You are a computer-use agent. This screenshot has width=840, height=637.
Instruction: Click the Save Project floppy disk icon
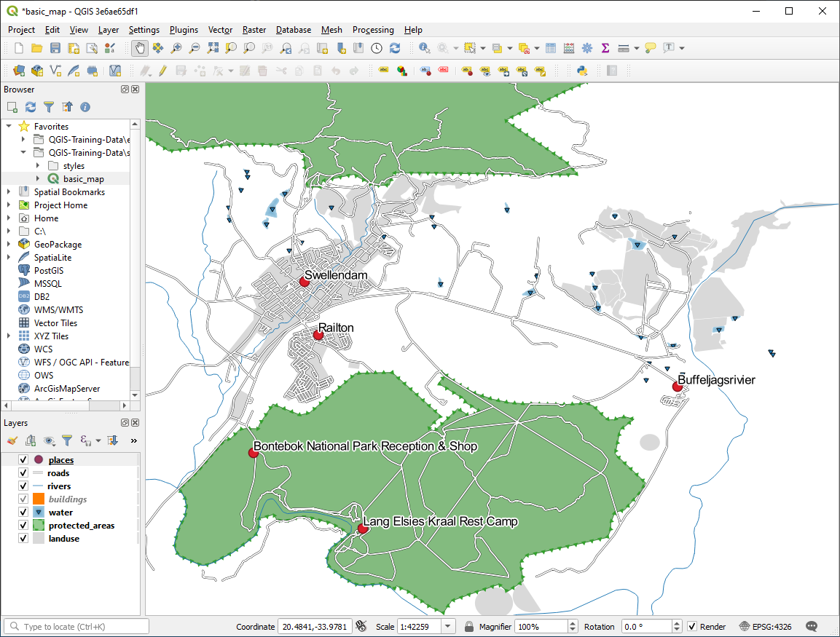click(55, 48)
